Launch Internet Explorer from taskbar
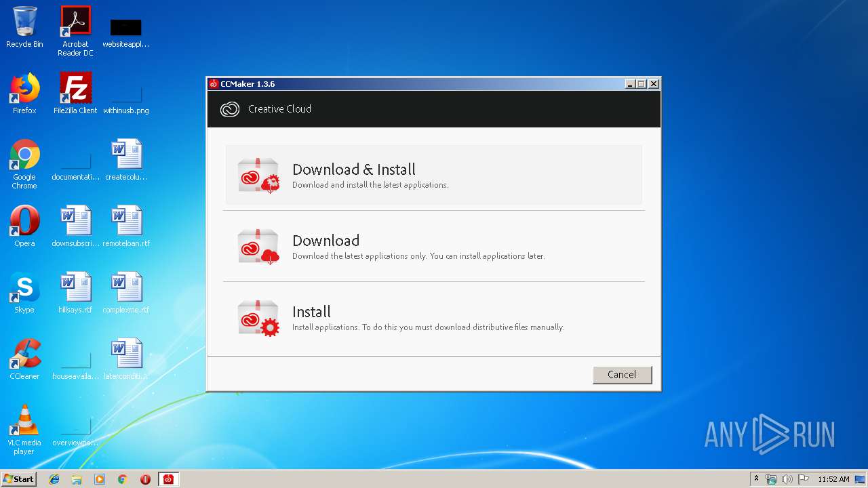Screen dimensions: 868x488 (54, 479)
